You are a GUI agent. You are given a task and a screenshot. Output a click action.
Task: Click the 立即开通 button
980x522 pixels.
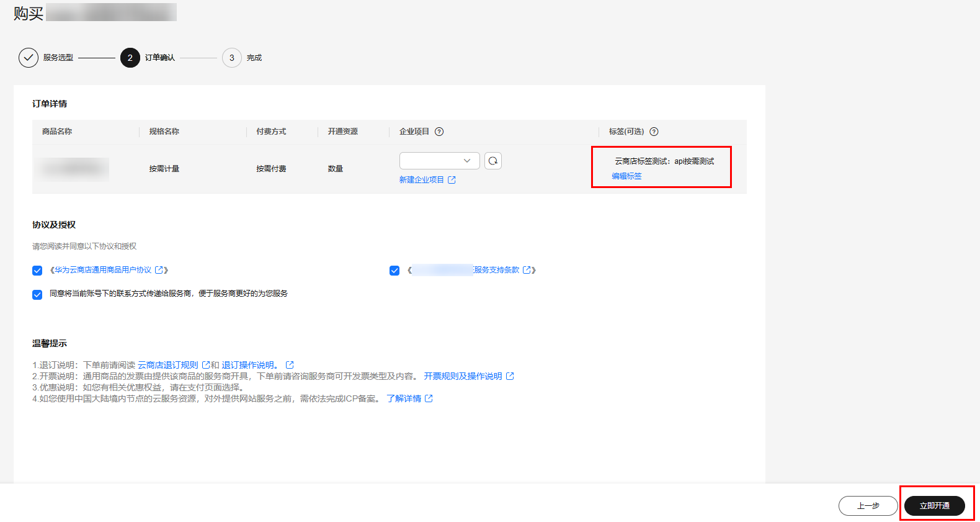[935, 506]
